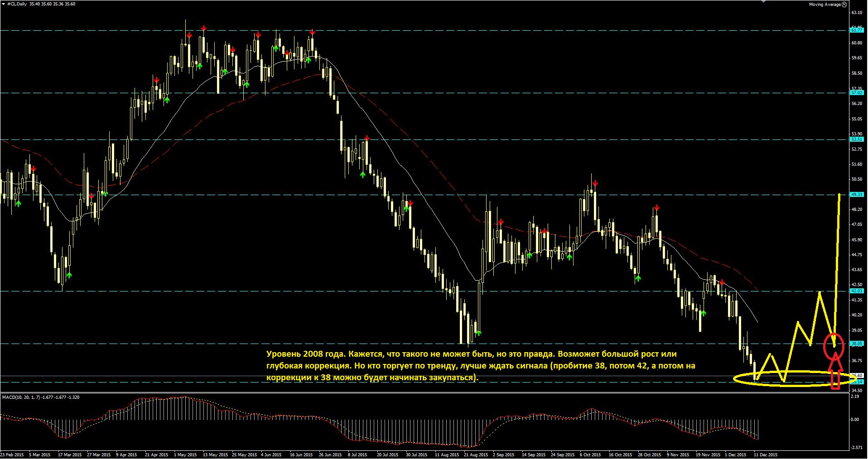Click the 23 Feb 2015 date label
Screen dimensions: 868x459
coord(12,455)
